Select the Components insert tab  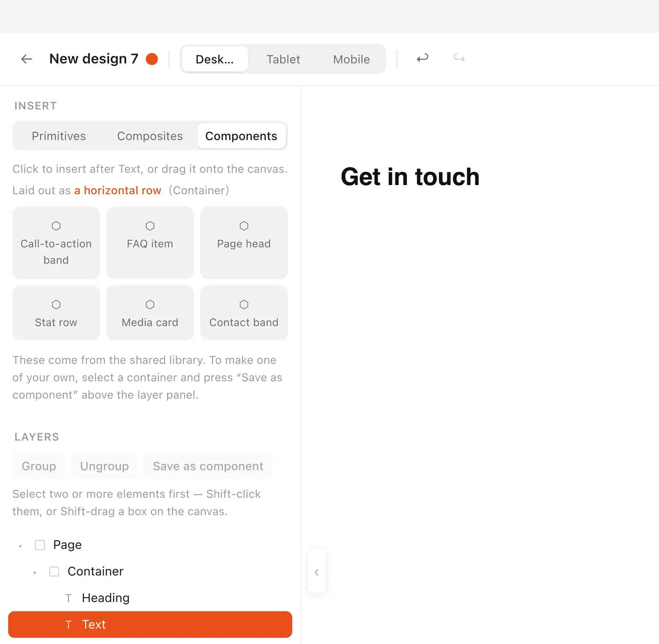tap(241, 136)
